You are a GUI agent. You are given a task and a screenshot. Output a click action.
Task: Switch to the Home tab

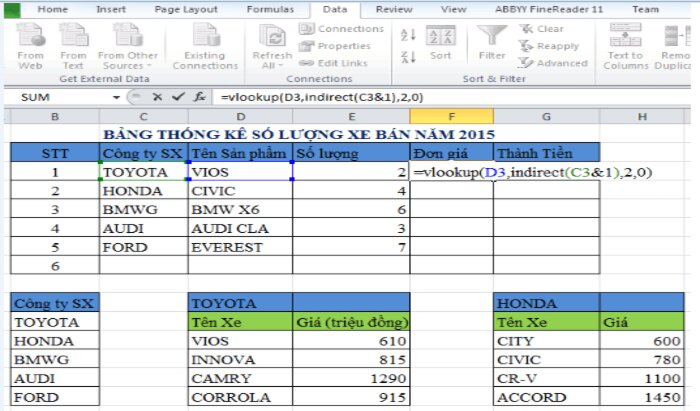tap(52, 9)
